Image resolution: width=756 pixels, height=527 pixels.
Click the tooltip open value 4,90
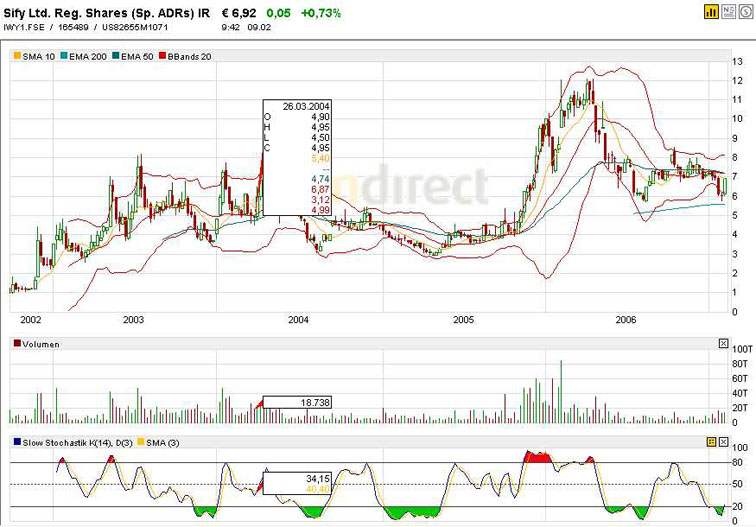click(321, 117)
